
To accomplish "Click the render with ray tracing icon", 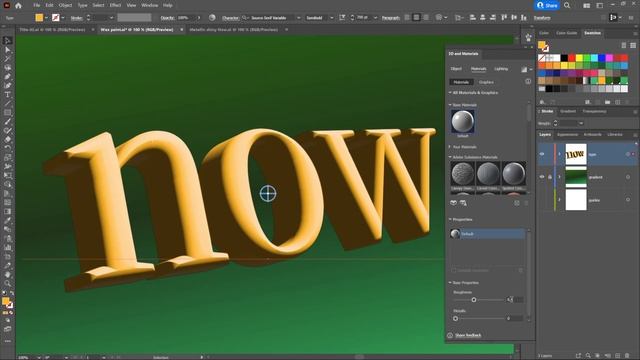I will pyautogui.click(x=524, y=69).
